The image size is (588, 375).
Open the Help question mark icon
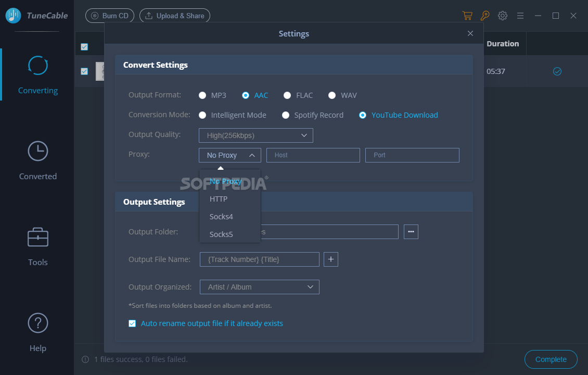click(38, 323)
